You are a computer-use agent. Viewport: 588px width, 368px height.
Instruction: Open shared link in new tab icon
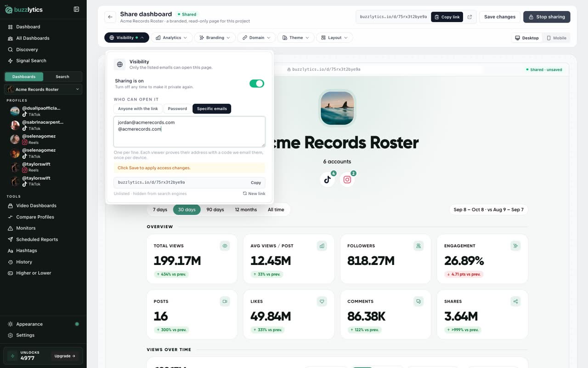[469, 17]
